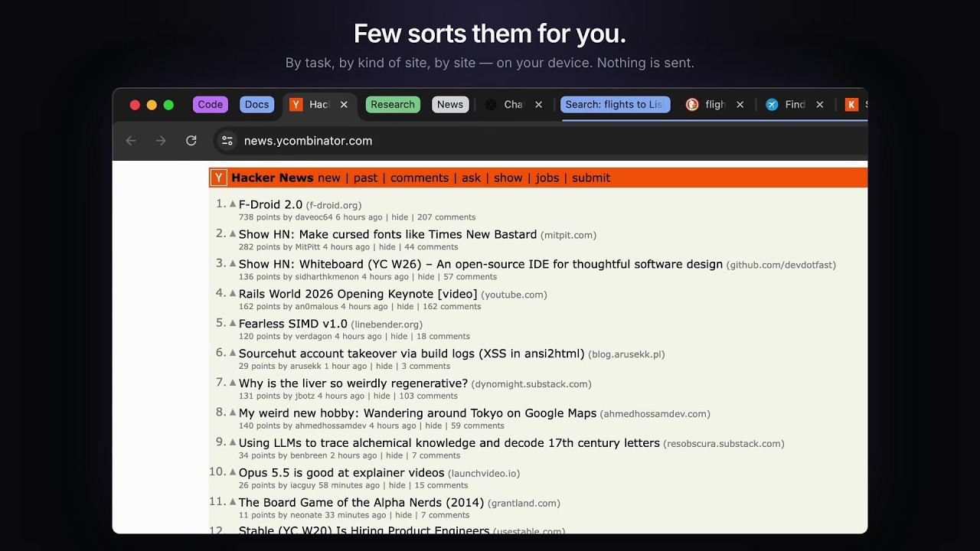The height and width of the screenshot is (551, 980).
Task: Close the DuckDuckGo flights tab
Action: [x=740, y=105]
